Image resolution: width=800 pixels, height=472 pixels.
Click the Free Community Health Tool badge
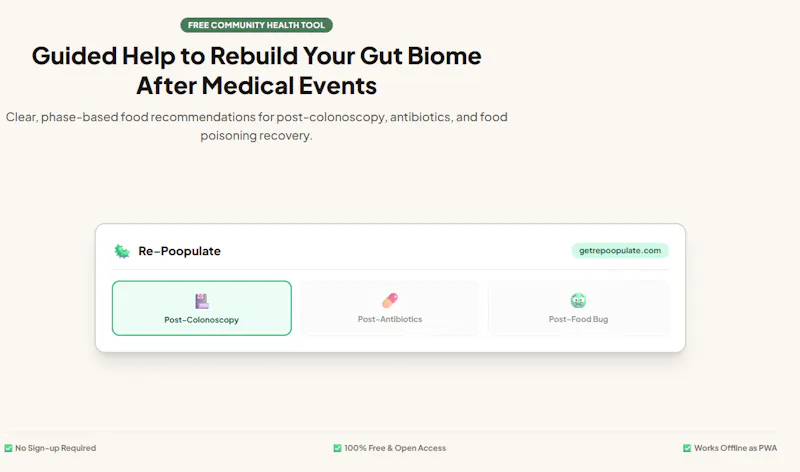tap(256, 25)
